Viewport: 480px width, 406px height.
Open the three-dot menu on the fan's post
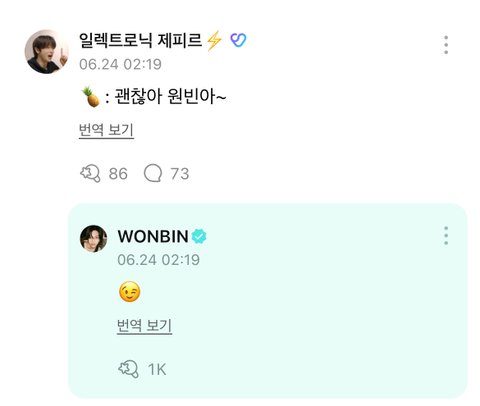pos(446,45)
